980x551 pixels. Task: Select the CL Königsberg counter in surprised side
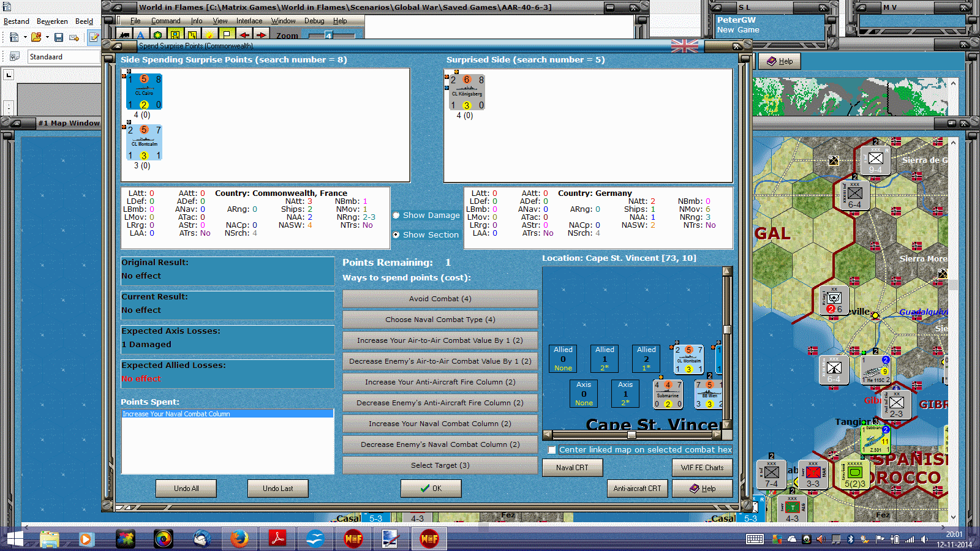[x=467, y=92]
